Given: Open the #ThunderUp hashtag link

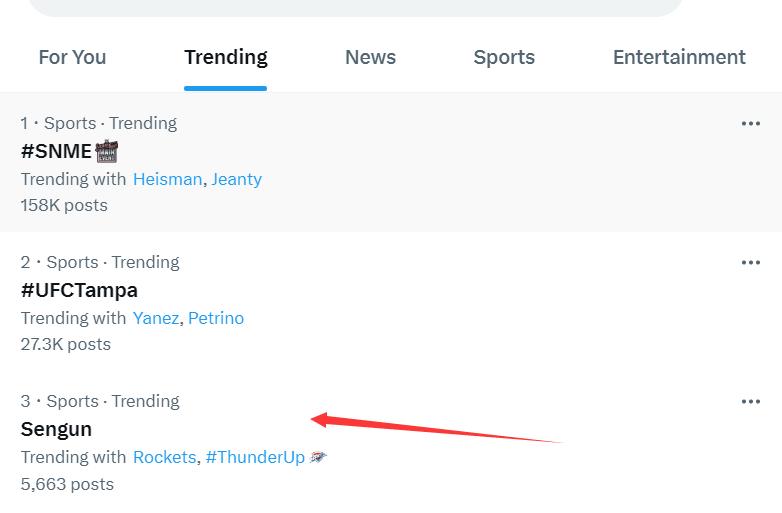Looking at the screenshot, I should 255,457.
